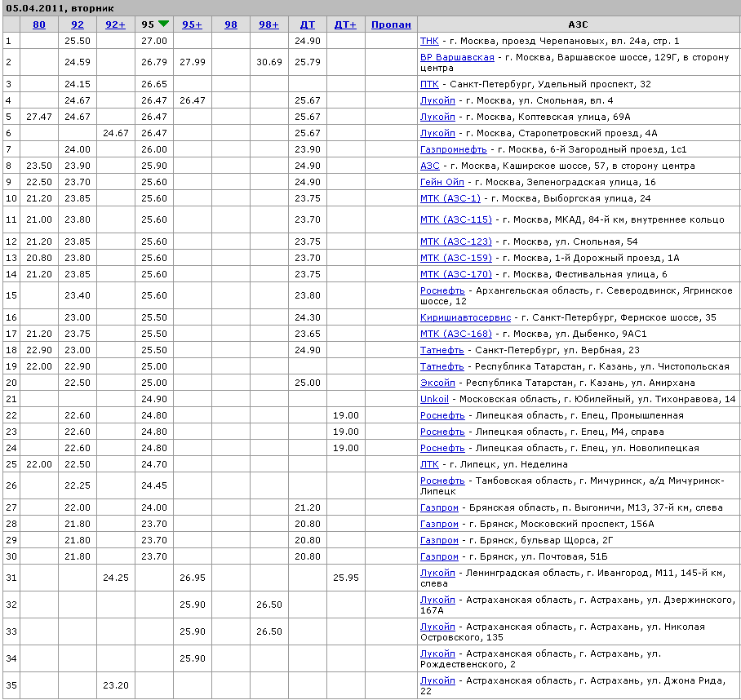741x700 pixels.
Task: Sort by the ДТ diesel column header
Action: point(308,24)
